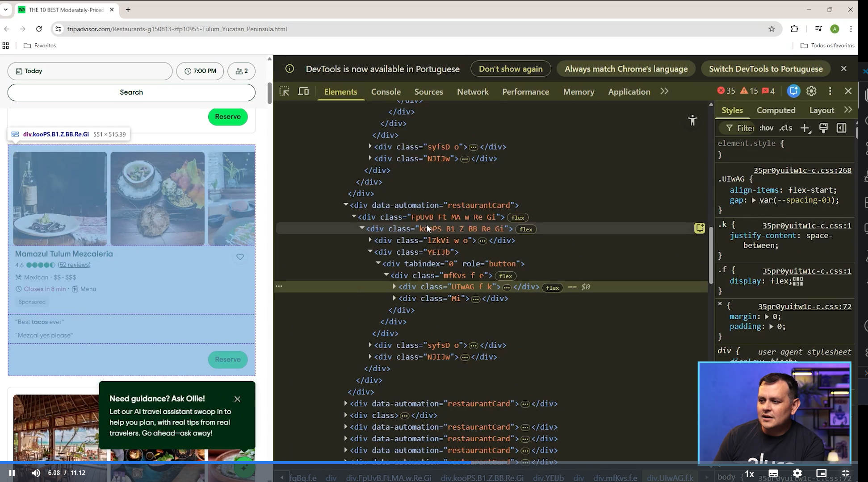
Task: Toggle :hov element state panel
Action: [x=766, y=129]
